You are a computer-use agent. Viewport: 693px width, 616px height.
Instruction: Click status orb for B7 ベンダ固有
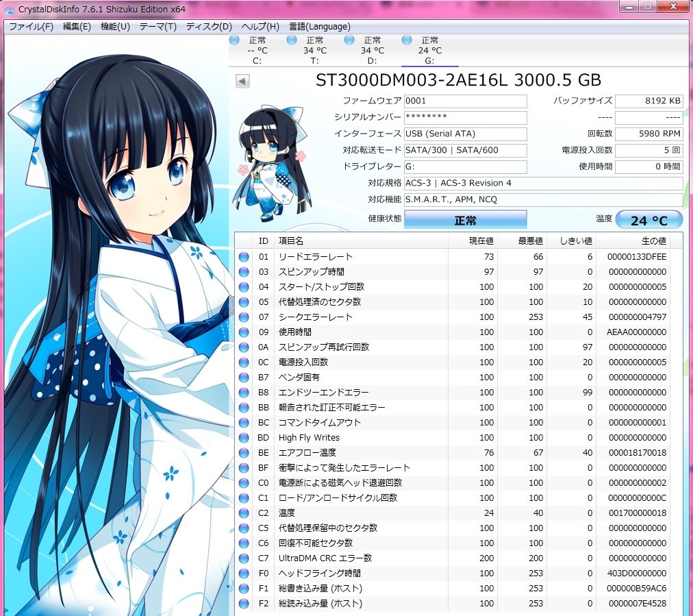pos(244,378)
